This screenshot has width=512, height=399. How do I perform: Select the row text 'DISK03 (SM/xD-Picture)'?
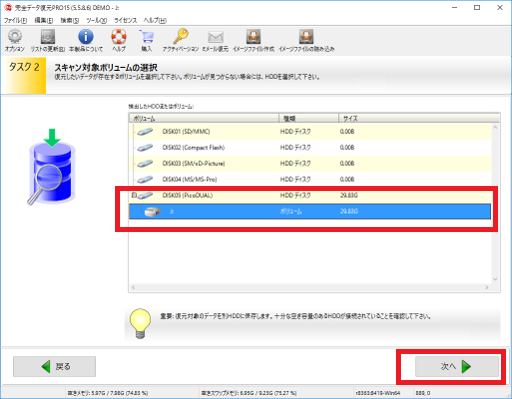194,164
